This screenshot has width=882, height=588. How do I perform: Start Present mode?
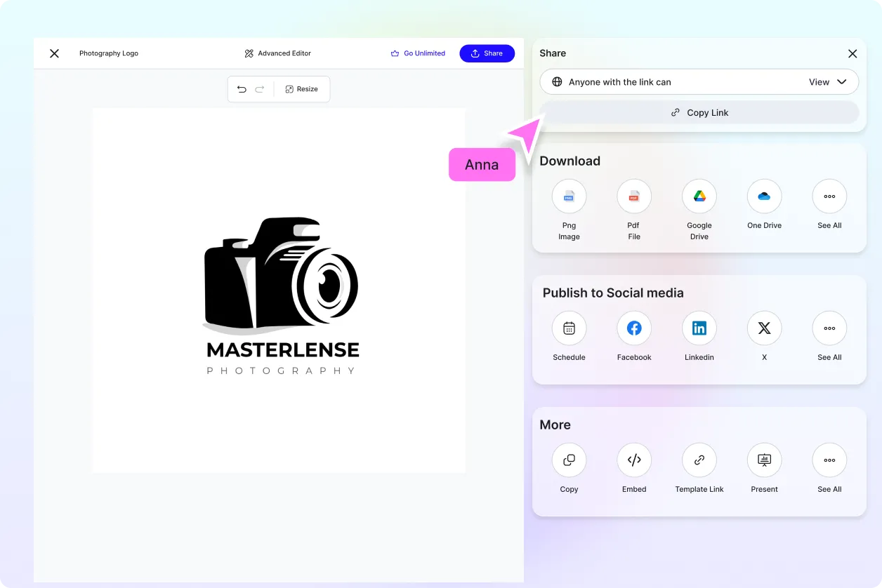[x=764, y=460]
